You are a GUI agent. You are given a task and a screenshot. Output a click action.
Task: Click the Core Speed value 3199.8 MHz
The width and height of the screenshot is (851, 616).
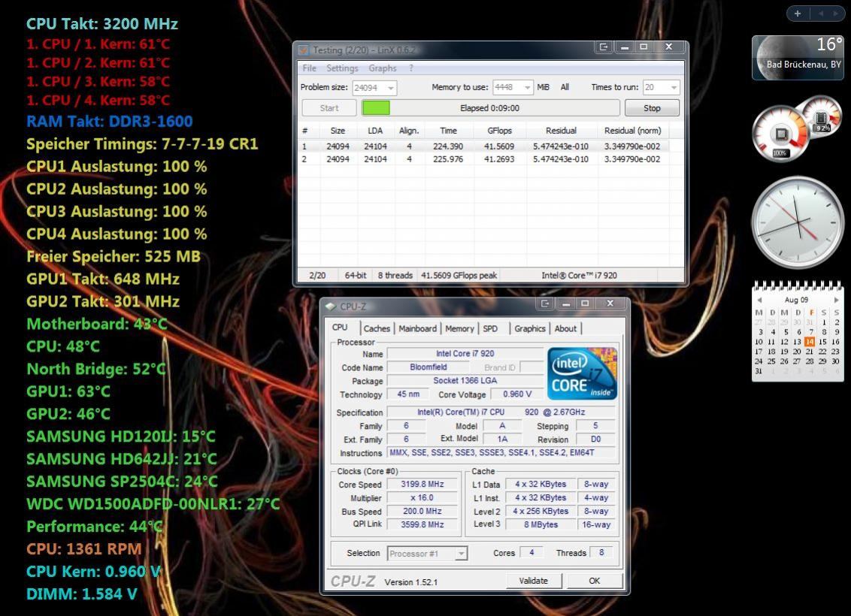[422, 485]
